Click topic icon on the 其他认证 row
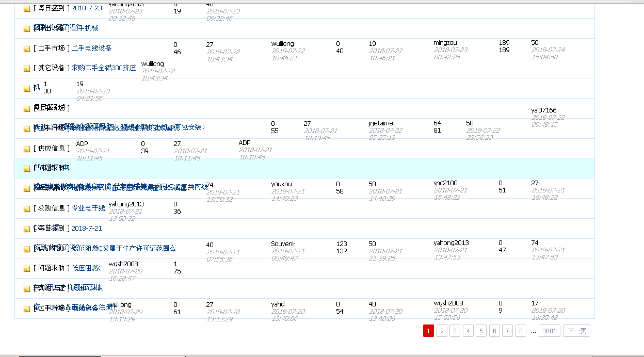Screen dimensions: 644x357 click(26, 288)
